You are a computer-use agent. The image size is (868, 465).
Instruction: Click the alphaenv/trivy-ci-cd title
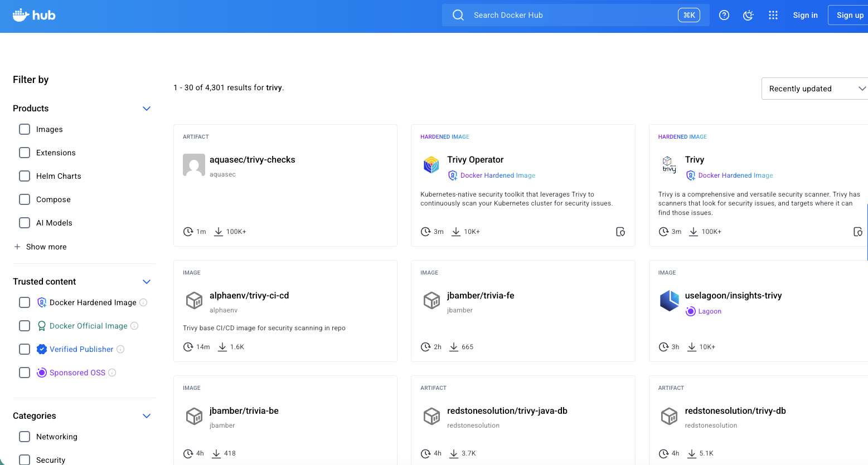point(249,296)
